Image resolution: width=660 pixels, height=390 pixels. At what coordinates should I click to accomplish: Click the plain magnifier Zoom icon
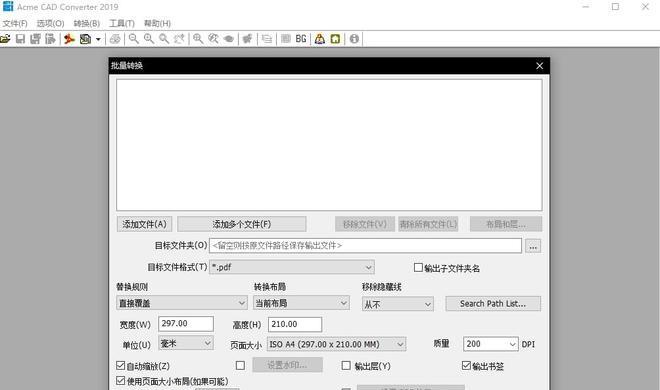pos(164,39)
